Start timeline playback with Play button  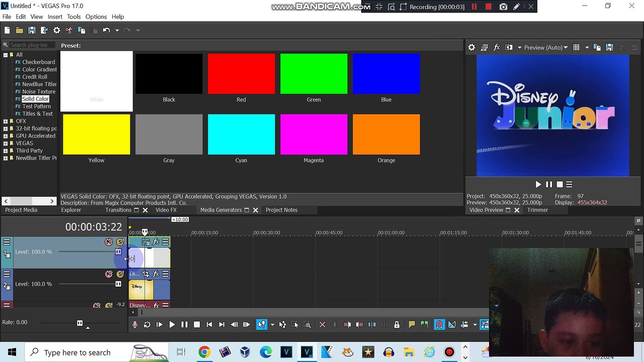pos(172,325)
